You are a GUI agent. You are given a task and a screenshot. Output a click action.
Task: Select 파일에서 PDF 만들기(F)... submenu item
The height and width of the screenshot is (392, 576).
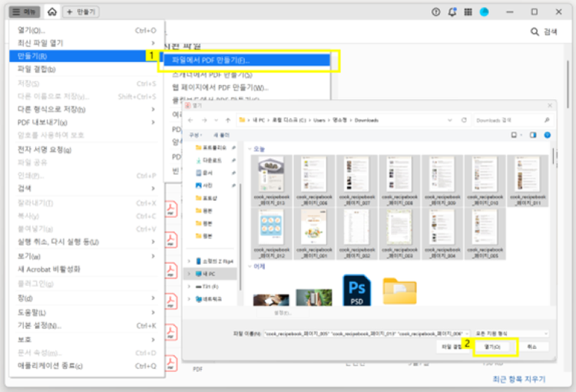247,60
